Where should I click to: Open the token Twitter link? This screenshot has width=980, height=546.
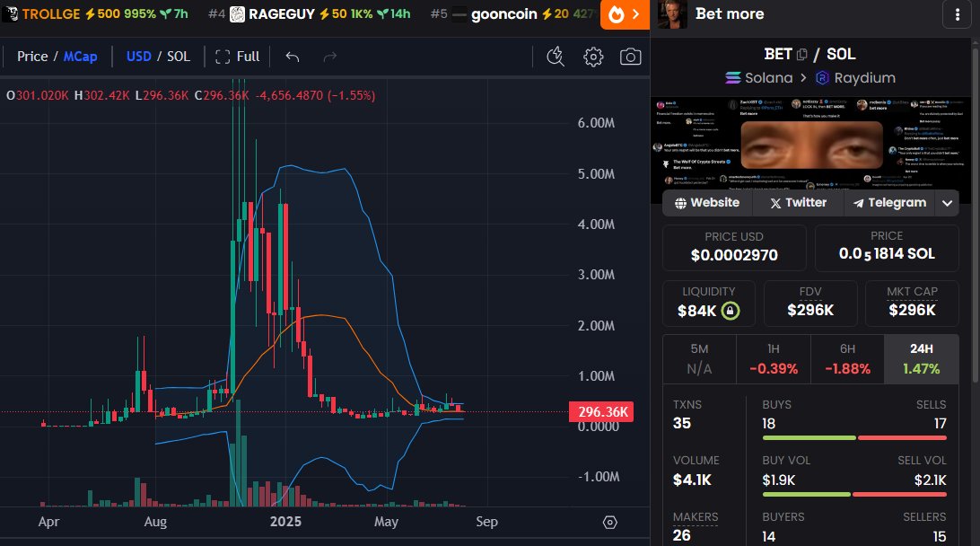click(798, 203)
